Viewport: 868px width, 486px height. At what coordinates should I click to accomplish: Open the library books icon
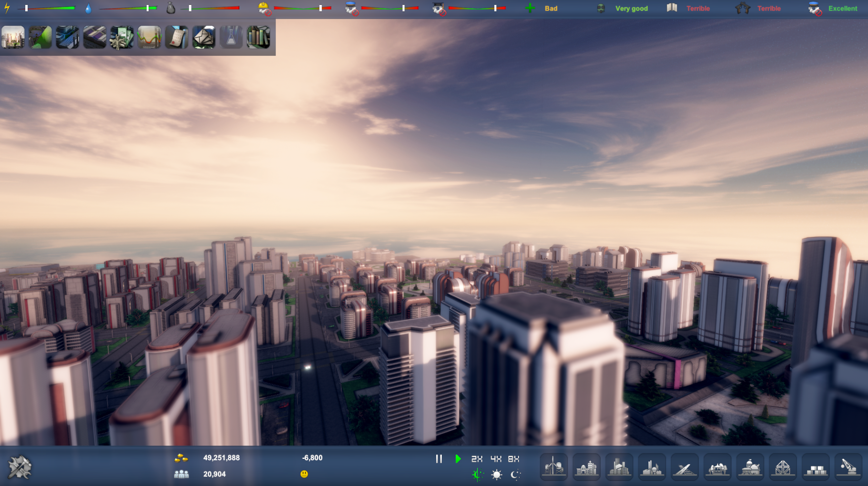click(x=259, y=37)
